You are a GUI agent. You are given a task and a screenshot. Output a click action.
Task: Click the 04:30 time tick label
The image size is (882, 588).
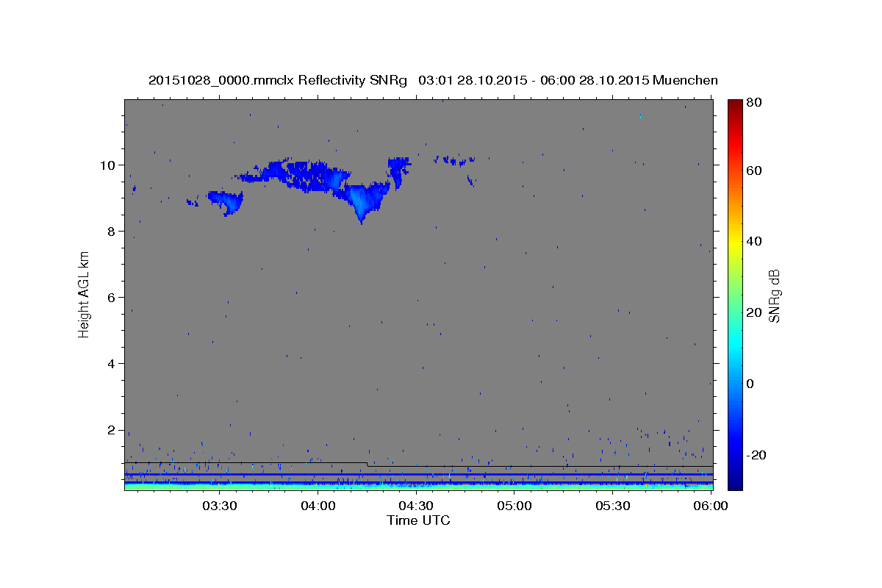(416, 506)
